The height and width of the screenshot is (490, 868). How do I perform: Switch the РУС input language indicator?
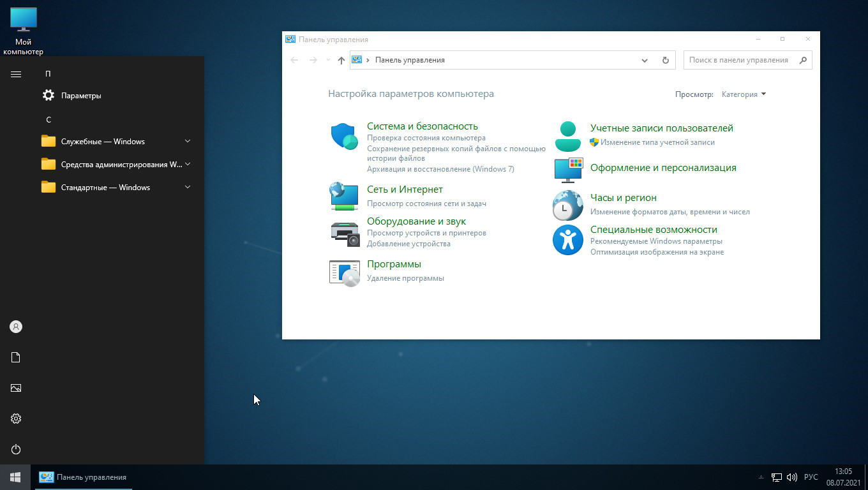811,477
